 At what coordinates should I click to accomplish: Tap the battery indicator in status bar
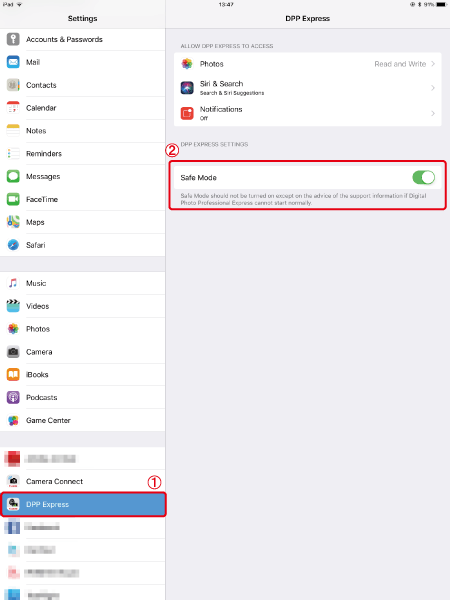pyautogui.click(x=441, y=5)
